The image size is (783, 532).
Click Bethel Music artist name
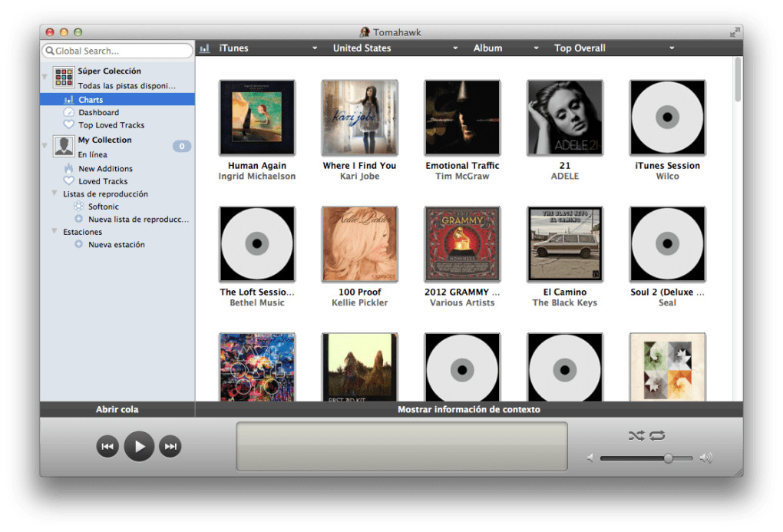coord(257,302)
